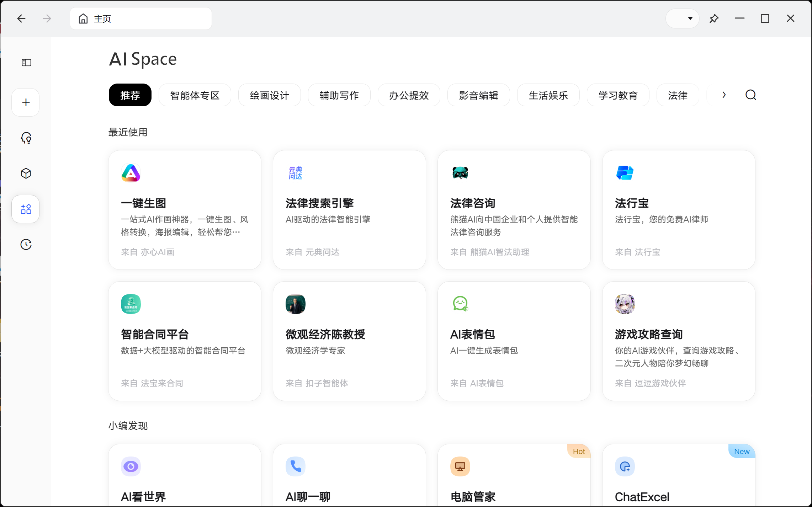Click the 法行宝 app icon
Viewport: 812px width, 507px height.
pyautogui.click(x=625, y=173)
